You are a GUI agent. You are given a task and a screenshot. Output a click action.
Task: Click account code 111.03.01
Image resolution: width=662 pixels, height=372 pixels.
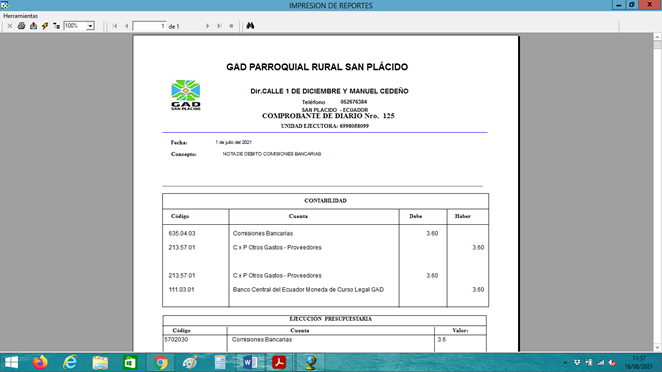pyautogui.click(x=182, y=290)
